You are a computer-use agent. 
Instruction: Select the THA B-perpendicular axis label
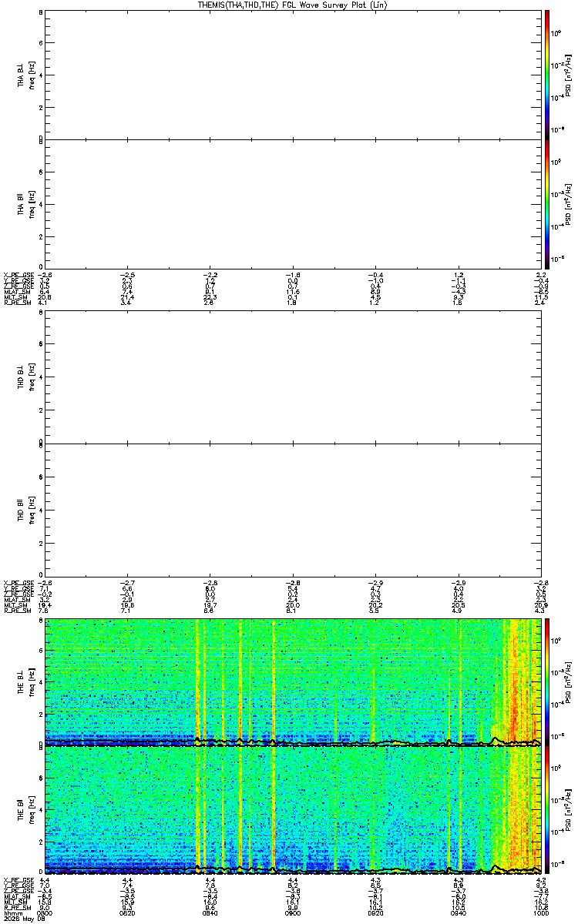point(22,75)
